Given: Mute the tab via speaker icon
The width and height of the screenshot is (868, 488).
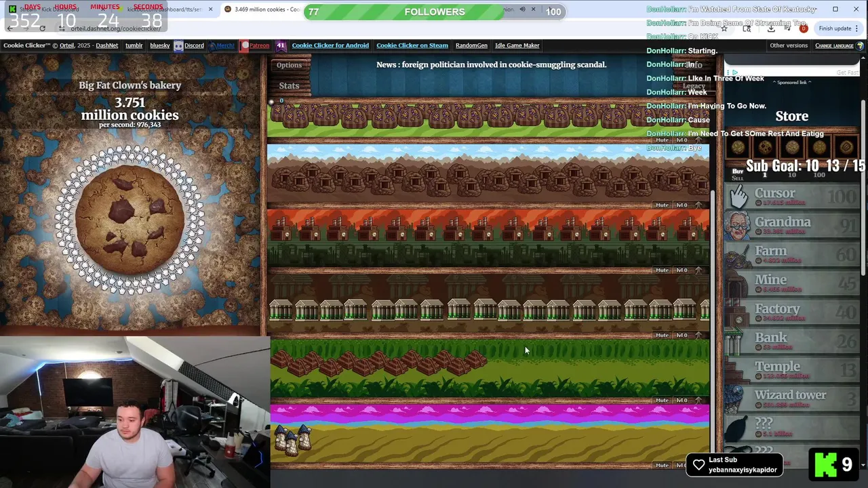Looking at the screenshot, I should pyautogui.click(x=522, y=9).
